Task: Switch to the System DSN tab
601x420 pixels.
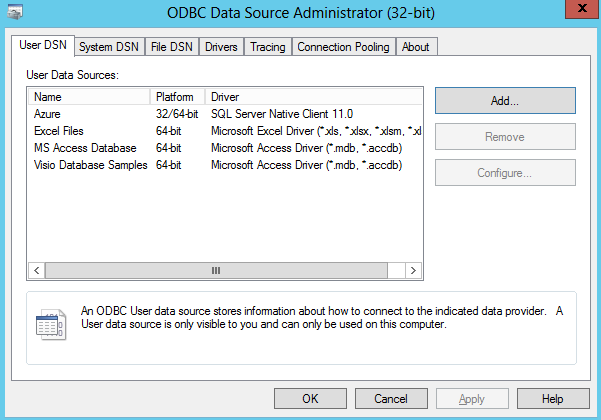Action: [x=109, y=47]
